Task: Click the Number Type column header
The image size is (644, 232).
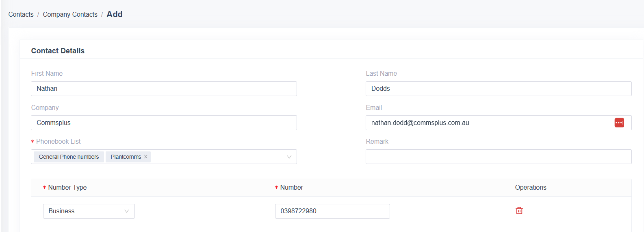Action: click(x=67, y=187)
